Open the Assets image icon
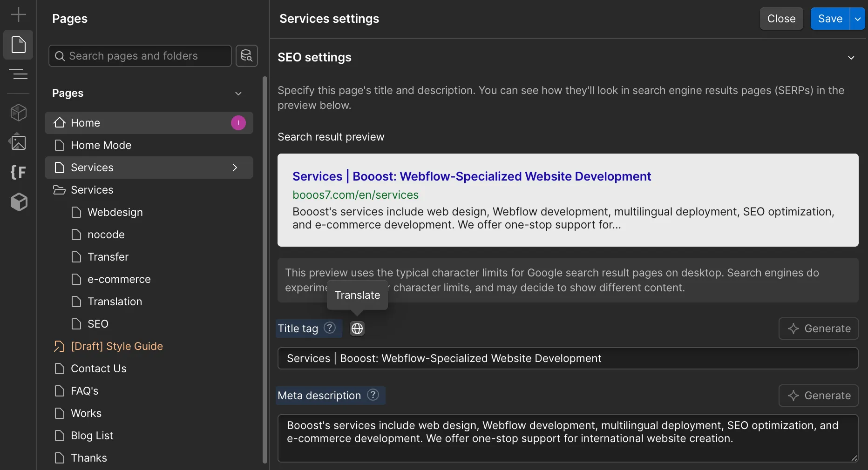 [18, 142]
